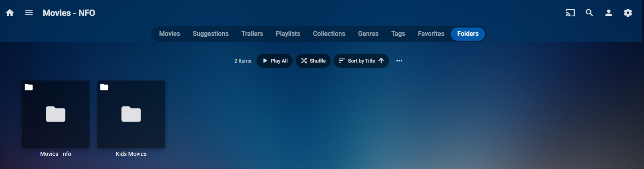Select the Collections tab
Image resolution: width=644 pixels, height=169 pixels.
[x=329, y=34]
